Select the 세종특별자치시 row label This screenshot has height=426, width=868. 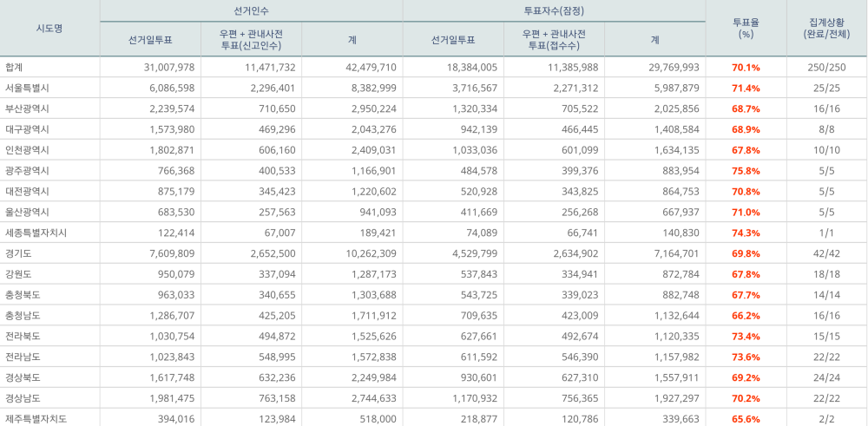point(35,233)
